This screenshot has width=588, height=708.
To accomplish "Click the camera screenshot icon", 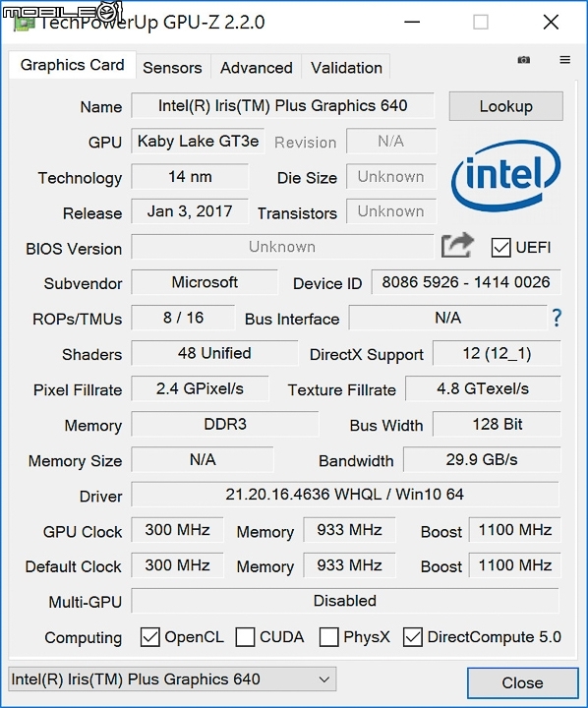I will click(523, 60).
